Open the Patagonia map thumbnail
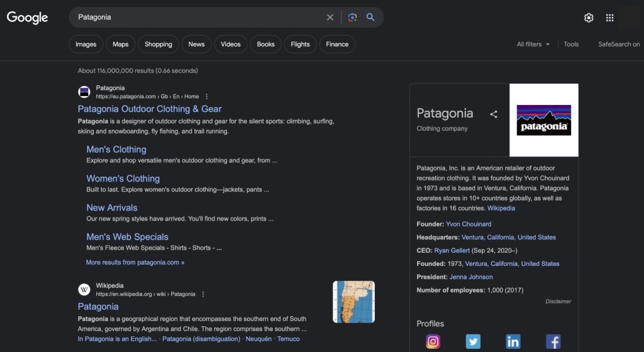This screenshot has width=644, height=352. pyautogui.click(x=353, y=302)
